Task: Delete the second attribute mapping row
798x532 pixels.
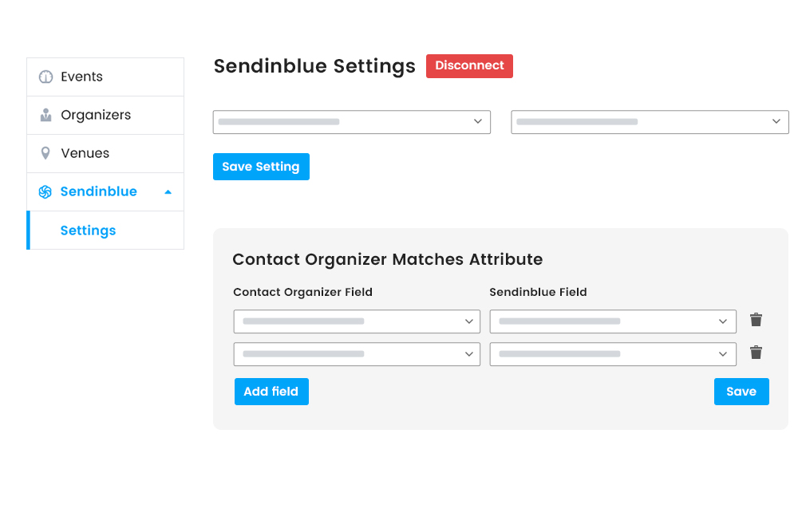Action: (x=756, y=353)
